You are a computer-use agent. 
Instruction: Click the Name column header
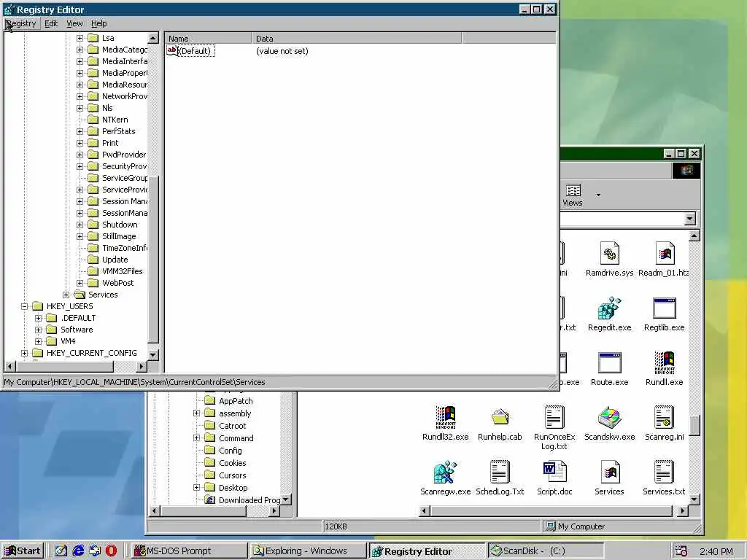tap(208, 39)
